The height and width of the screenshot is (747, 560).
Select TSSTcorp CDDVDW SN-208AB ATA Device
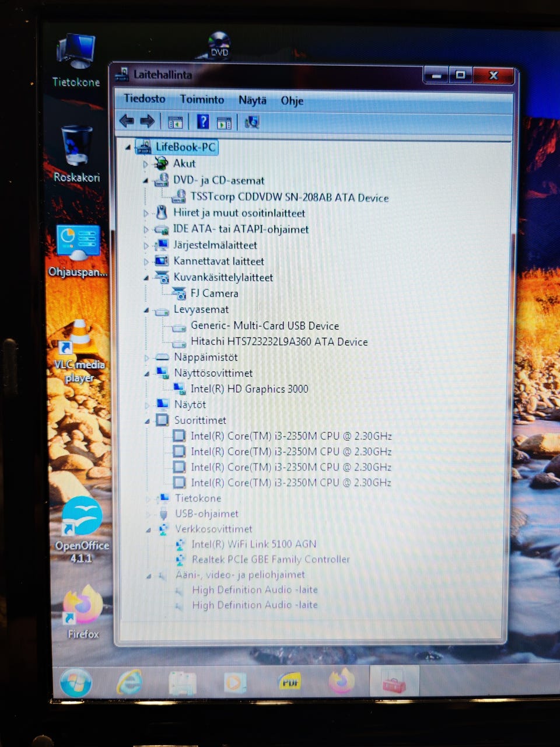pyautogui.click(x=289, y=197)
